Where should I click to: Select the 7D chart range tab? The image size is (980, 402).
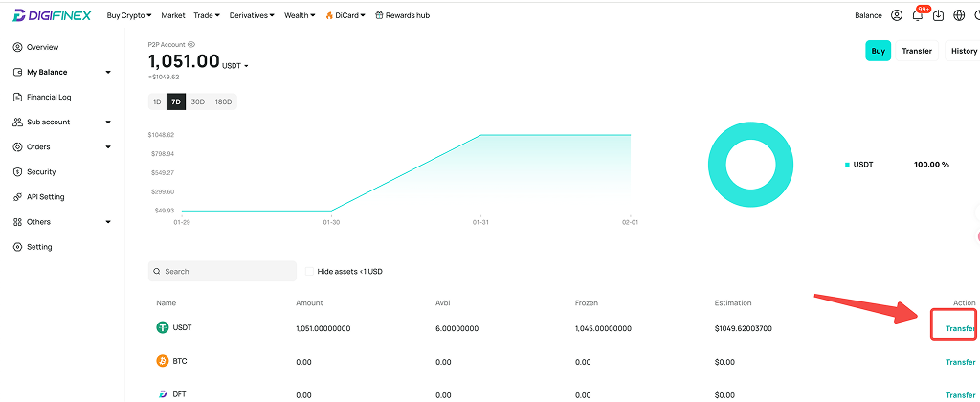[176, 101]
